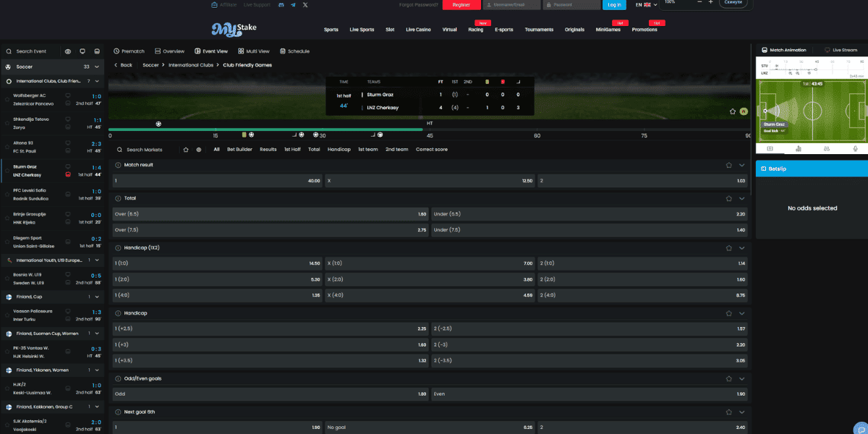Switch to Multi View tab
The height and width of the screenshot is (434, 868).
pyautogui.click(x=253, y=51)
